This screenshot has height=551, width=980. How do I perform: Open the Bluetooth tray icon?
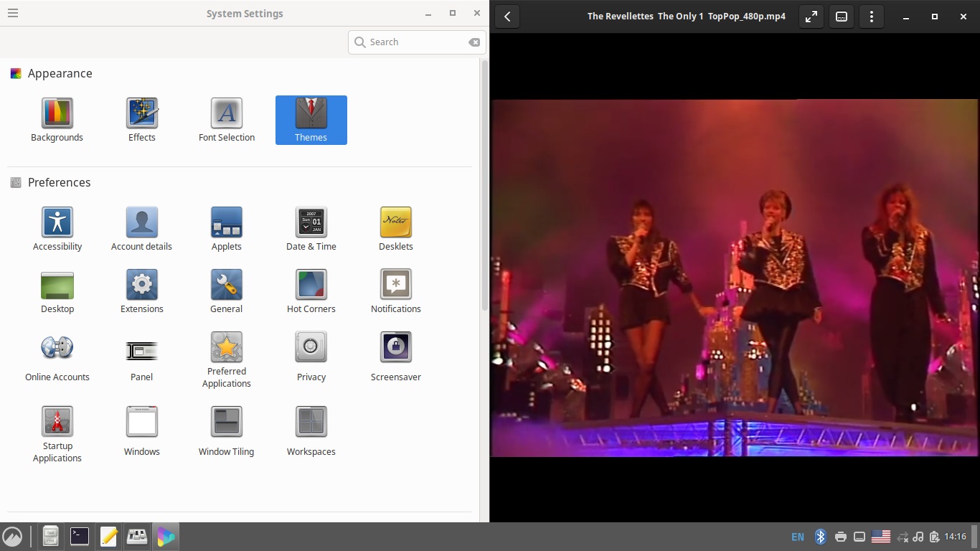[821, 537]
